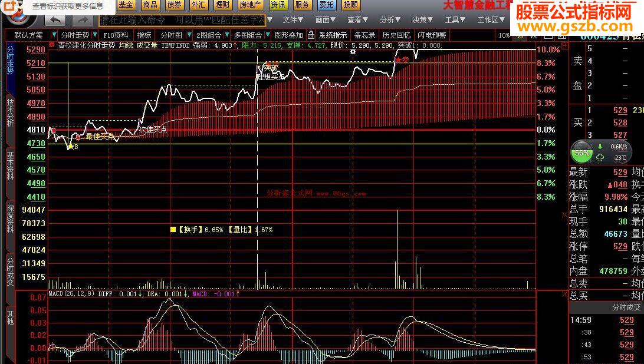Click the command input field
644x364 pixels.
[183, 19]
